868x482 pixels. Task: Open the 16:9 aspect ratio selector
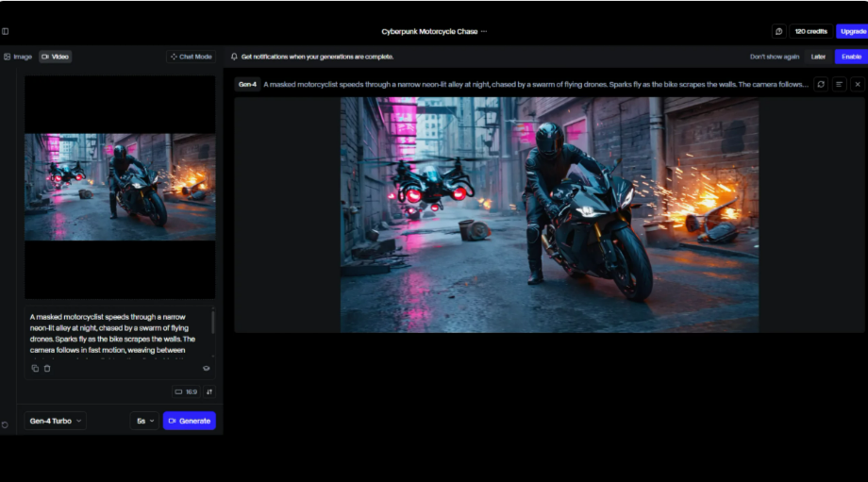coord(186,391)
